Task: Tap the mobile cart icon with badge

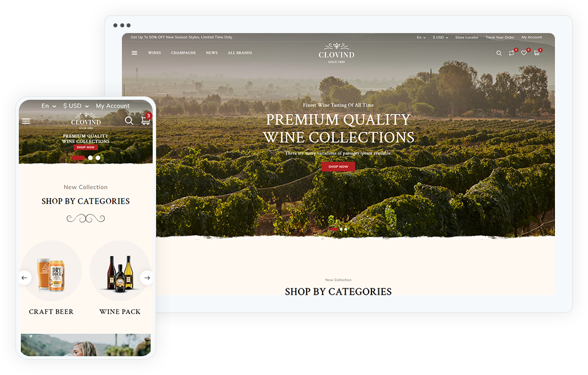Action: pyautogui.click(x=145, y=120)
